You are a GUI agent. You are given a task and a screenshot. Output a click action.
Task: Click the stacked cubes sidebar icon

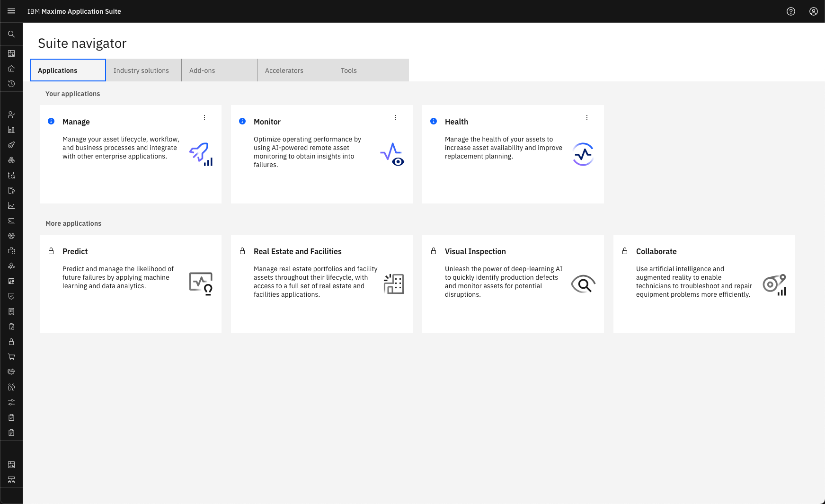[x=11, y=160]
